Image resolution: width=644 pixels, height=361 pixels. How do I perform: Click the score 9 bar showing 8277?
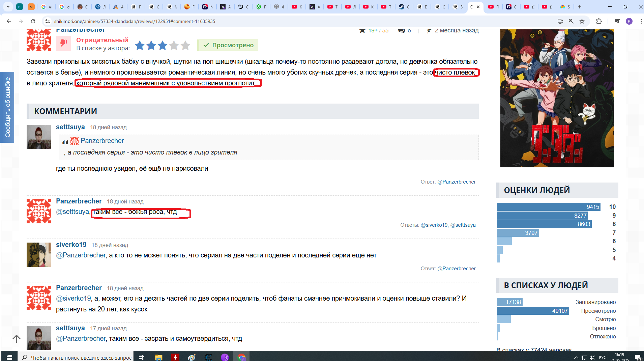543,216
